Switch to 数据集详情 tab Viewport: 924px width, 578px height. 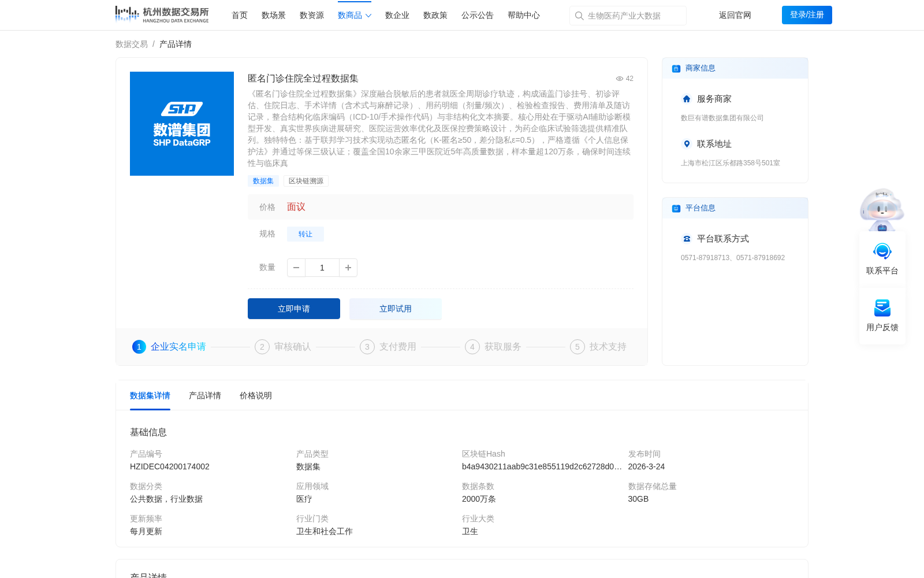coord(150,395)
